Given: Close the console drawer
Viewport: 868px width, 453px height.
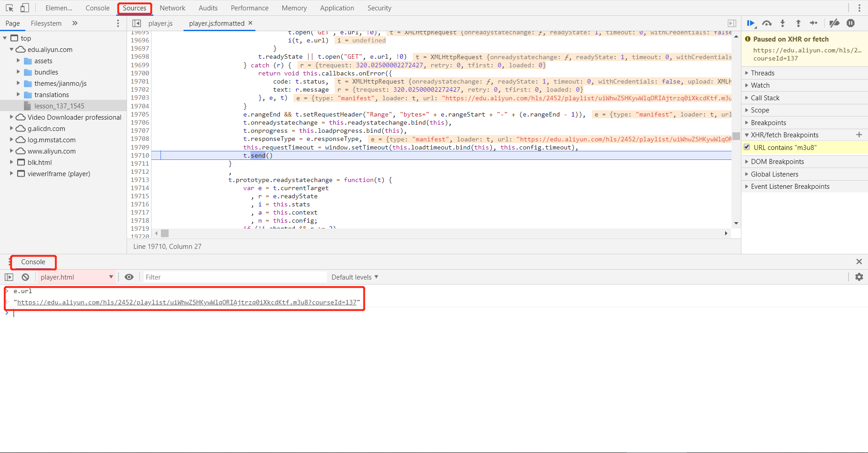Looking at the screenshot, I should tap(859, 262).
